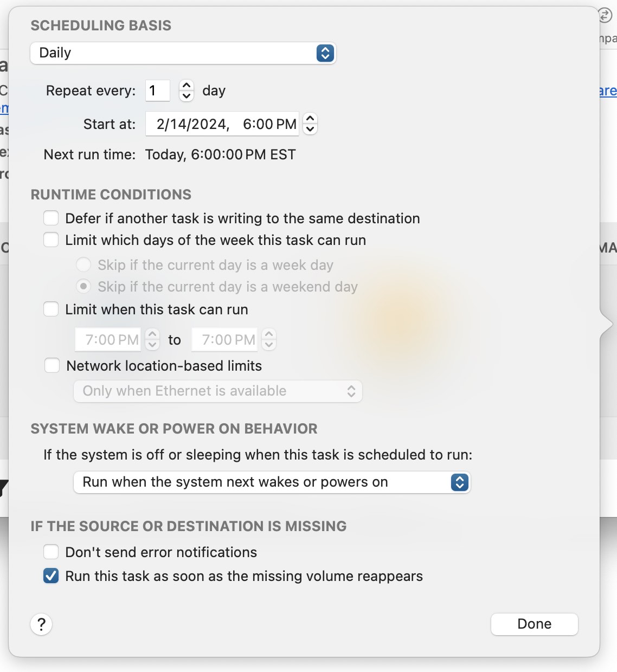Increase the first 7:00 PM time value
Screen dimensions: 617x672
point(152,334)
